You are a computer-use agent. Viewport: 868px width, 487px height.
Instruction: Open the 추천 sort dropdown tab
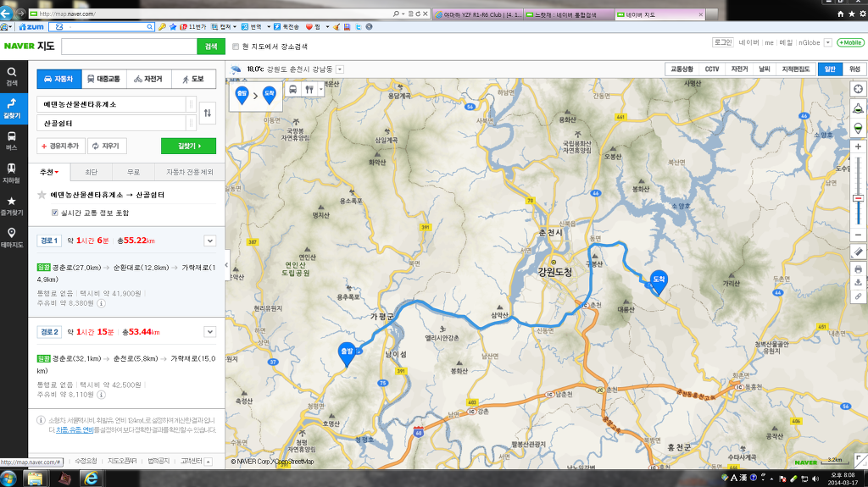(49, 172)
